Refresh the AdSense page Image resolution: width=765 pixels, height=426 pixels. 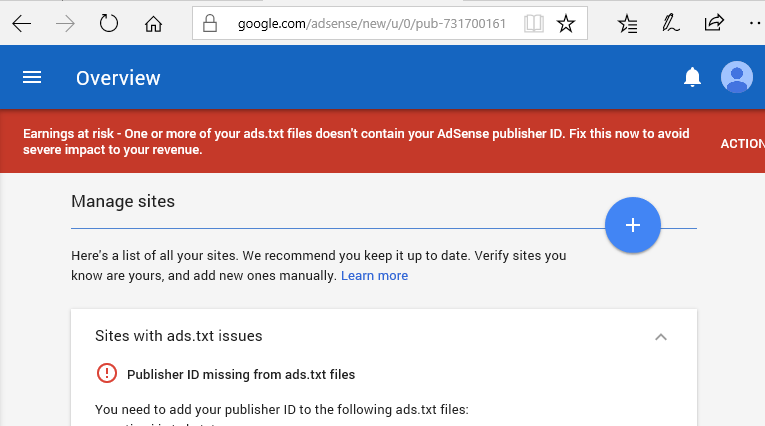click(x=109, y=24)
